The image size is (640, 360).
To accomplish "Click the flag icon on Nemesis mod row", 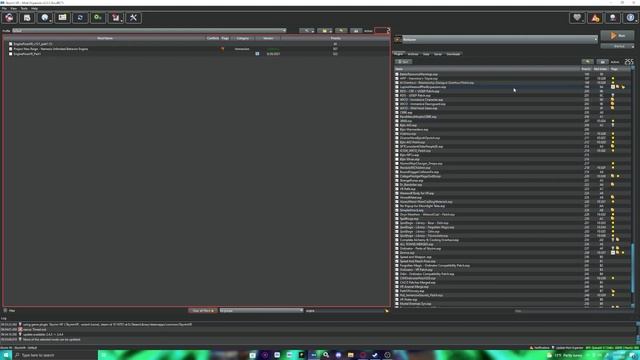I will [x=222, y=49].
